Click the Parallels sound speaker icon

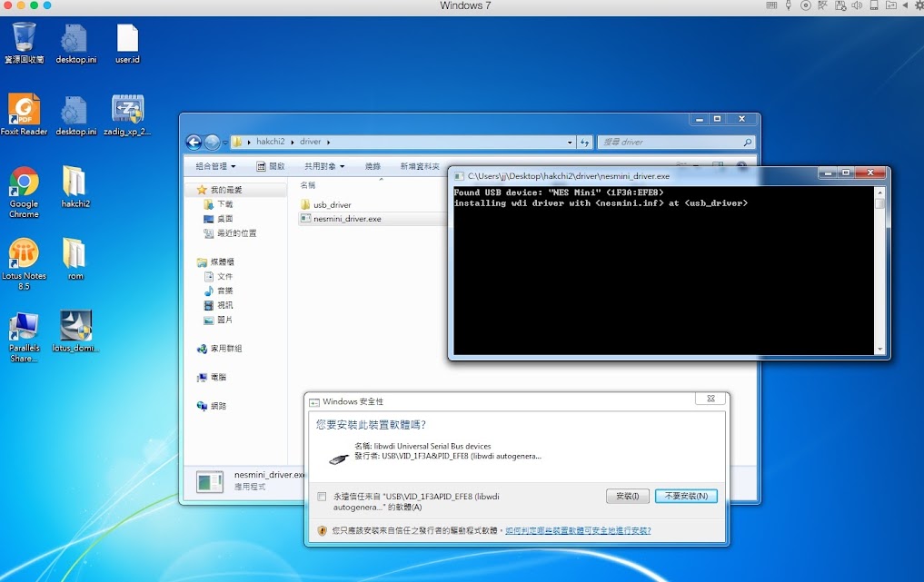[x=857, y=5]
